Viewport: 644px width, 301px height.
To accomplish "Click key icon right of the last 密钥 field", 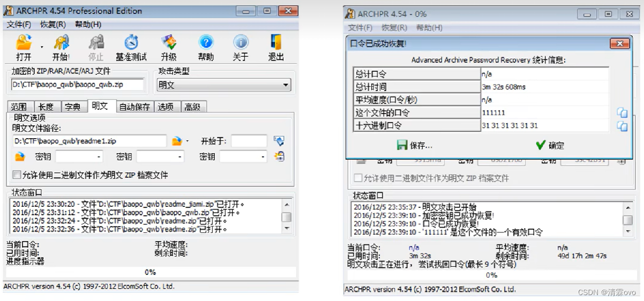I will pyautogui.click(x=279, y=156).
